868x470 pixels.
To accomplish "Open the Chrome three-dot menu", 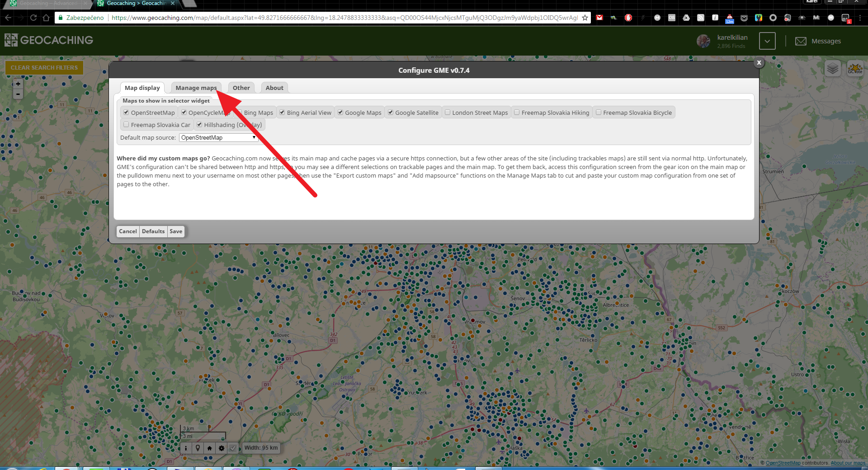I will coord(860,18).
